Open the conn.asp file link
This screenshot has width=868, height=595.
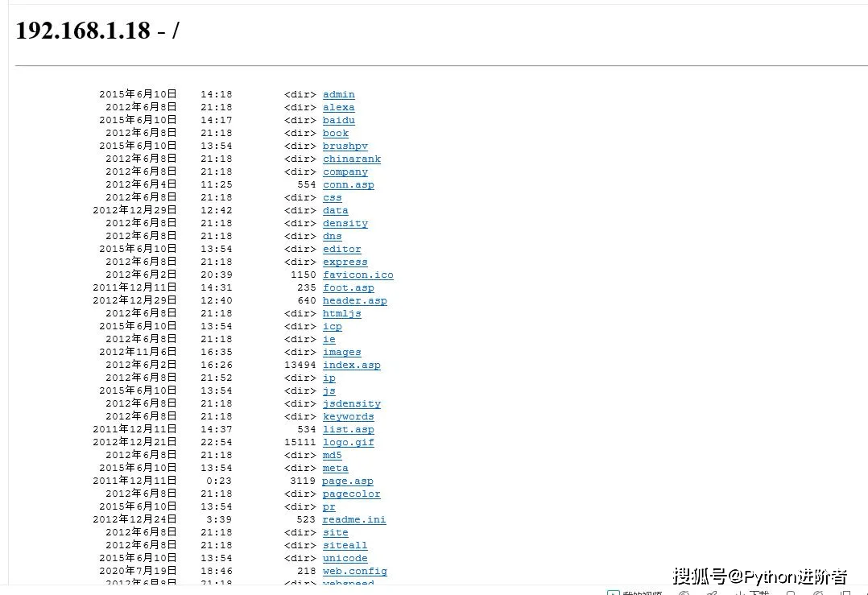(348, 185)
